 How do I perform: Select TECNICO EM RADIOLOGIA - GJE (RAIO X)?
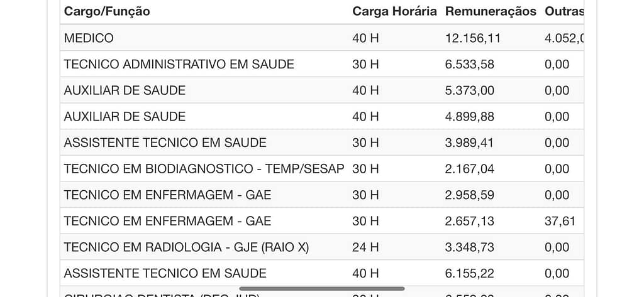186,247
